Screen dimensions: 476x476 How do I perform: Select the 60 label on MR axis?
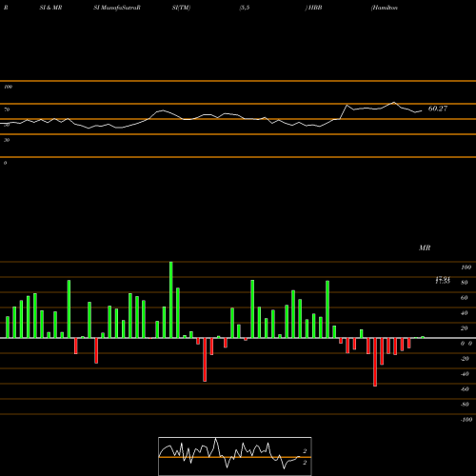tap(465, 298)
